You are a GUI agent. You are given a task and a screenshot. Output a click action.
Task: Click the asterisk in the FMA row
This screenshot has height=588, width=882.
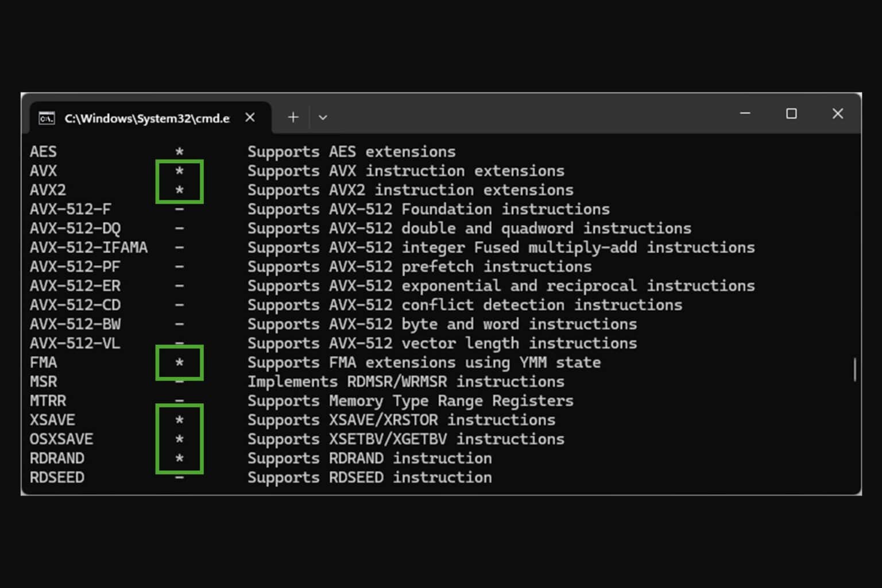tap(179, 362)
